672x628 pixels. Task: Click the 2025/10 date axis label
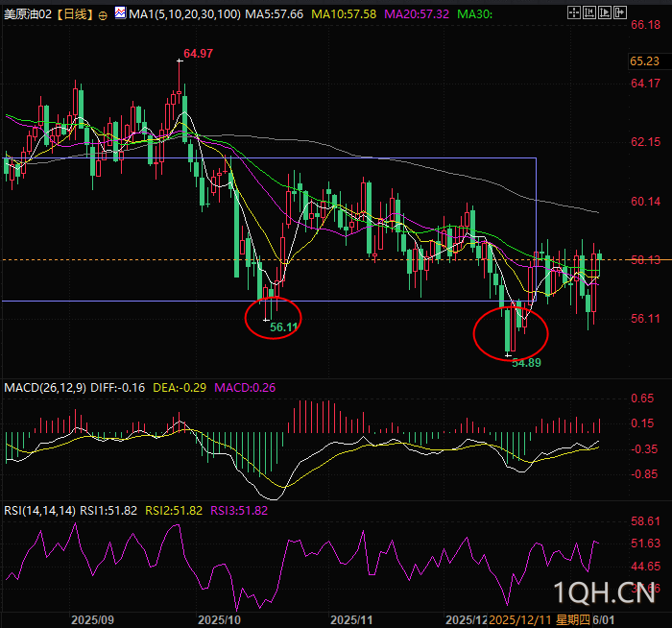pos(220,620)
